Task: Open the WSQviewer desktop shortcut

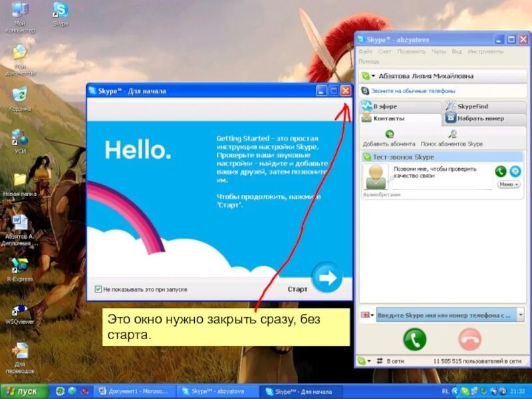Action: [20, 315]
